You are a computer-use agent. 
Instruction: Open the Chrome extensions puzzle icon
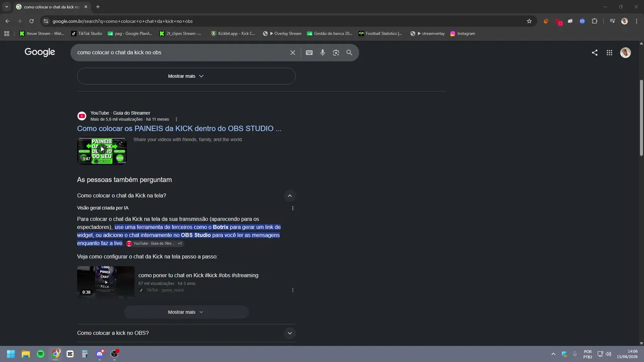(595, 21)
